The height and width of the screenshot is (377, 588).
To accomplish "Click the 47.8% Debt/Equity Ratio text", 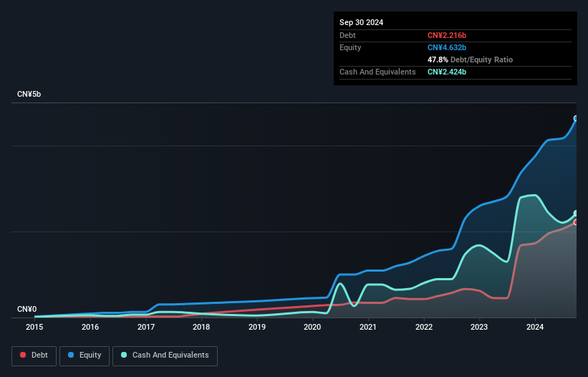I will click(471, 59).
